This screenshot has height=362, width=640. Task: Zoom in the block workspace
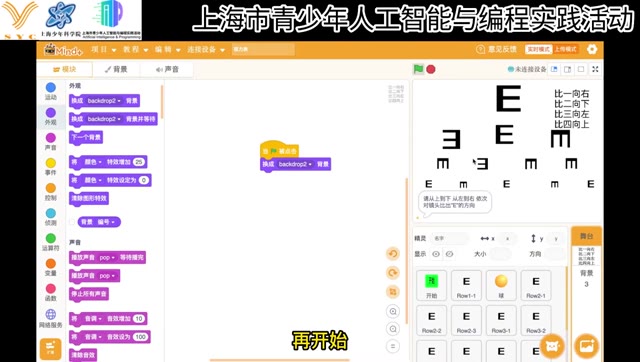pyautogui.click(x=393, y=311)
